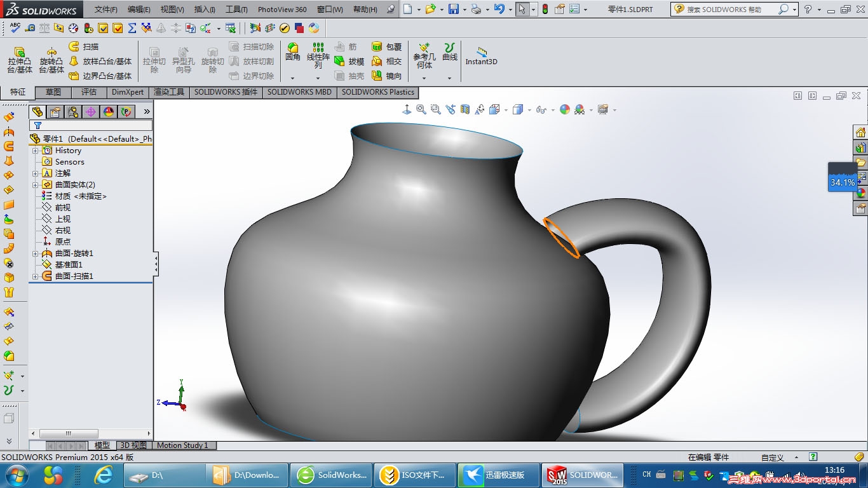868x488 pixels.
Task: Open Internet Explorer from taskbar
Action: tap(103, 475)
